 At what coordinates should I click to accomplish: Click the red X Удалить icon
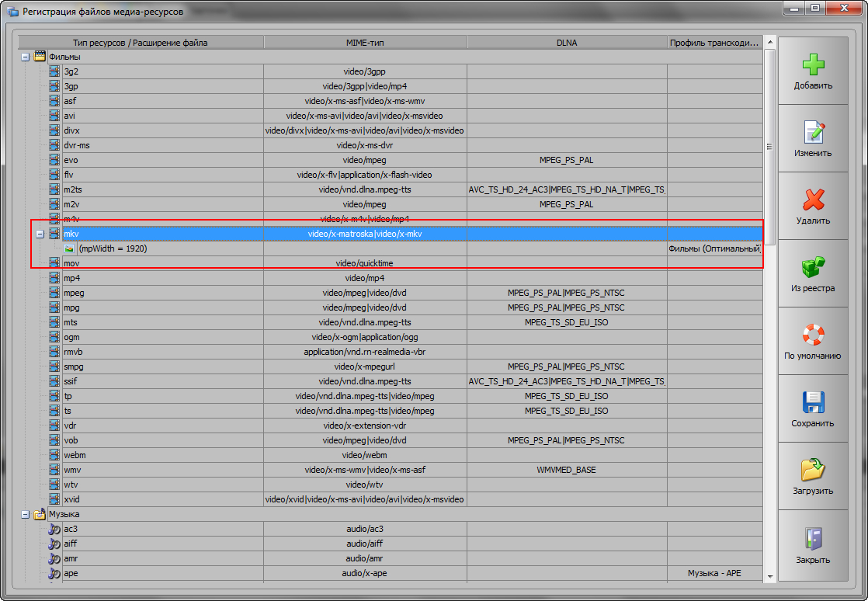[813, 200]
